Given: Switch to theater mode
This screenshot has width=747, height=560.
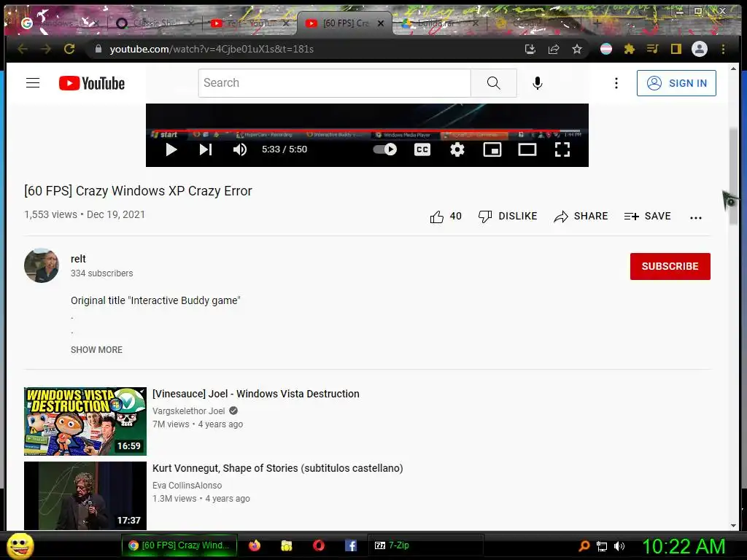Looking at the screenshot, I should [527, 149].
